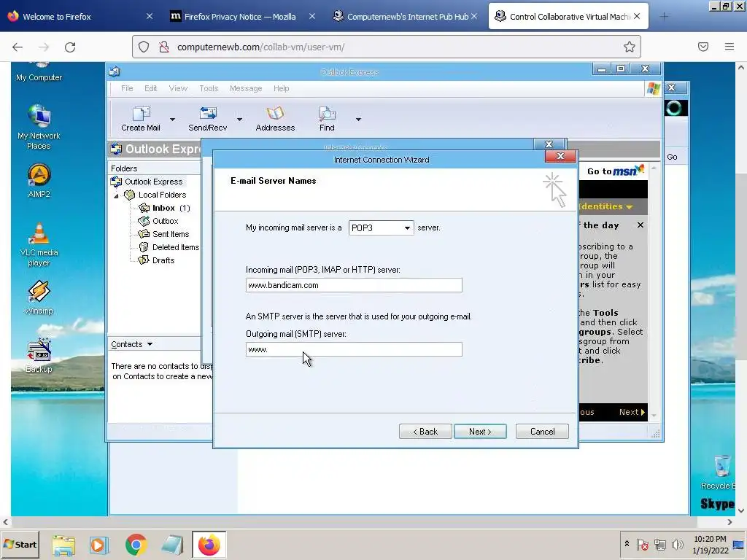Open the Backup desktop icon
Viewport: 747px width, 560px height.
click(x=39, y=355)
